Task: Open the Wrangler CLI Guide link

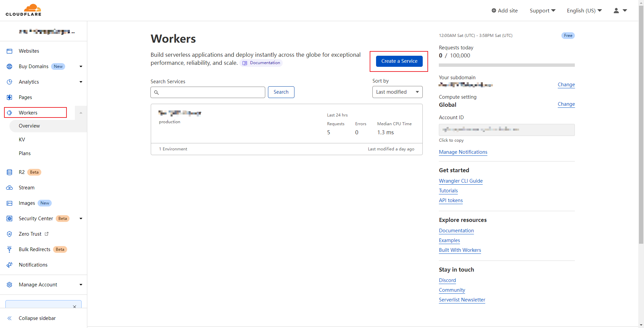Action: pyautogui.click(x=460, y=181)
